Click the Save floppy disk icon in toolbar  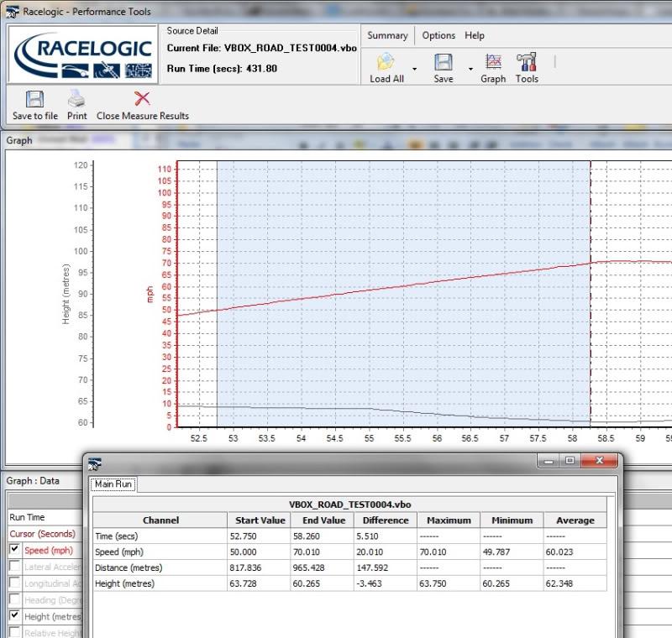point(443,62)
